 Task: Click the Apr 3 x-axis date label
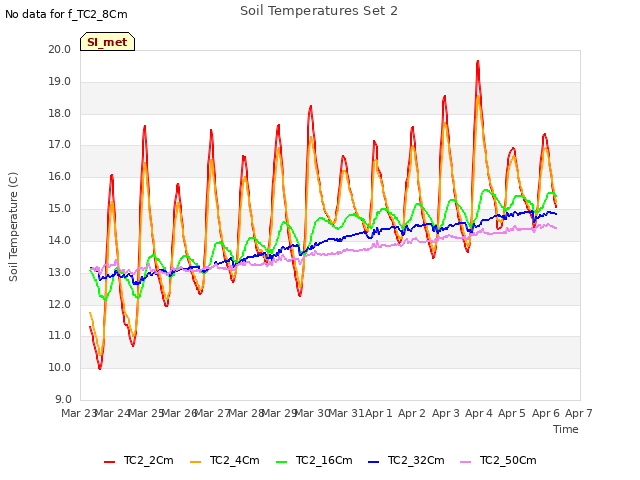coord(446,413)
